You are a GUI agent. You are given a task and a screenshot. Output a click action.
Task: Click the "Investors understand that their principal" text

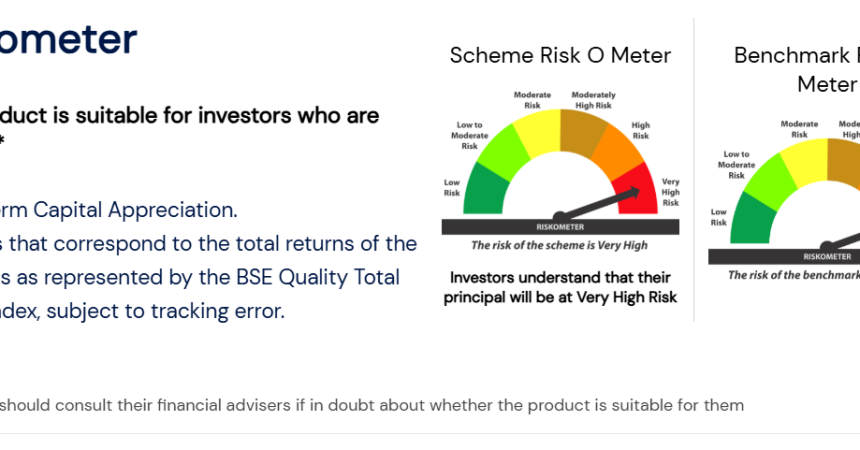click(x=562, y=277)
